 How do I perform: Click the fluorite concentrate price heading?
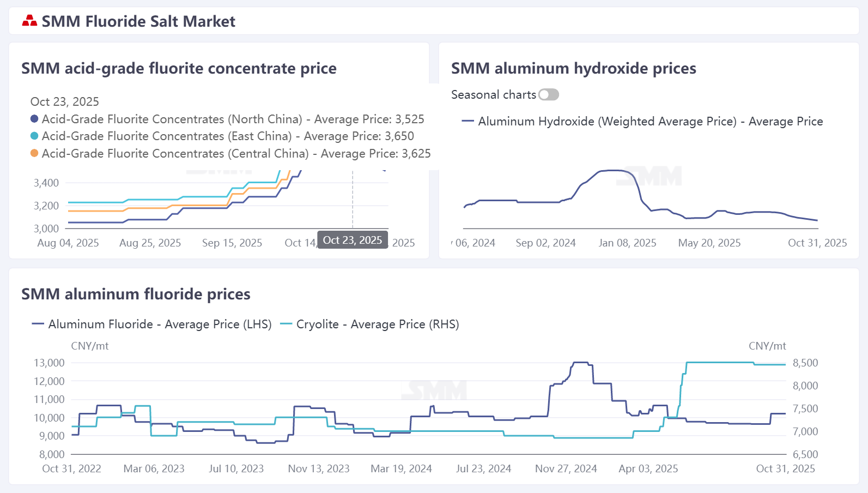click(x=179, y=69)
